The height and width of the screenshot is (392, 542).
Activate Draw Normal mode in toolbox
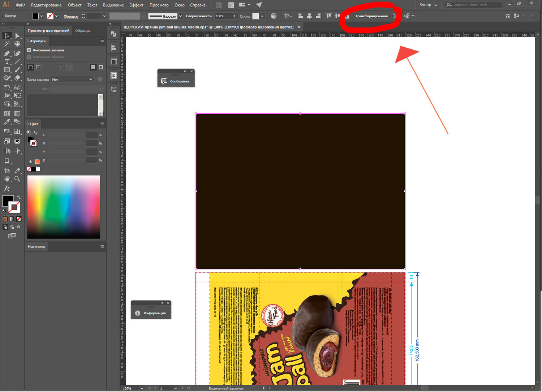(5, 227)
